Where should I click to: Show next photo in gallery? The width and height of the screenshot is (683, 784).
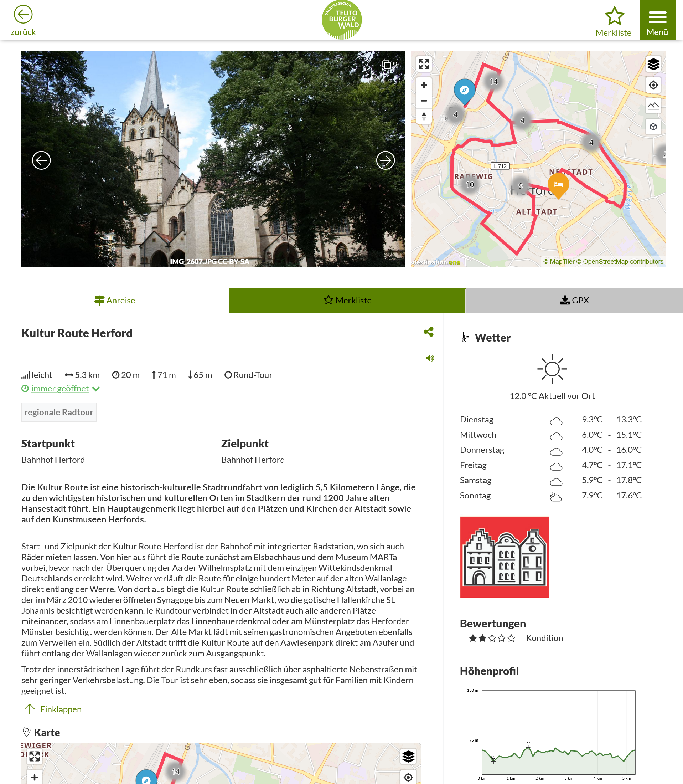pyautogui.click(x=386, y=160)
